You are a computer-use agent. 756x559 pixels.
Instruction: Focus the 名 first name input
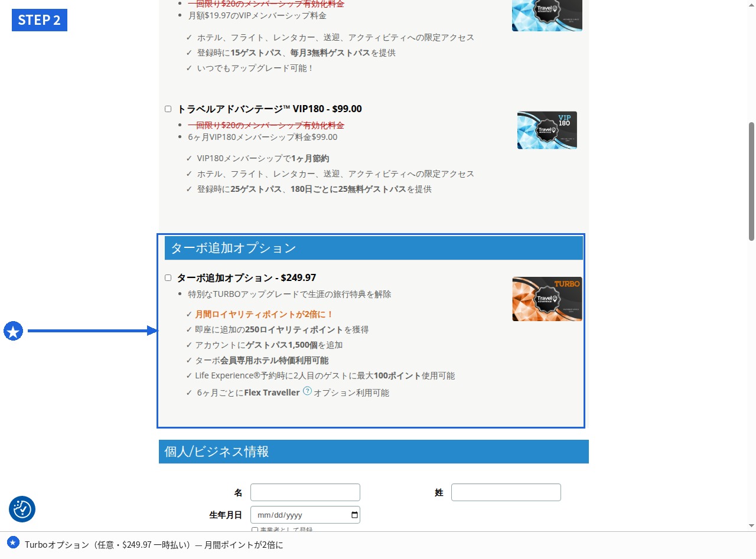305,492
